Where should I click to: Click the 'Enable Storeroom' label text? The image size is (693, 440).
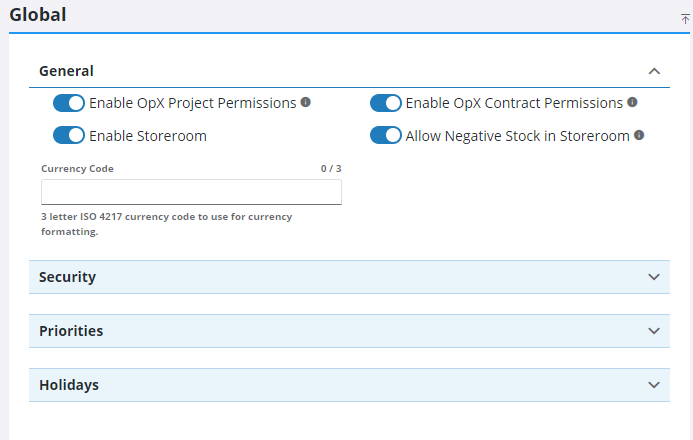tap(148, 136)
